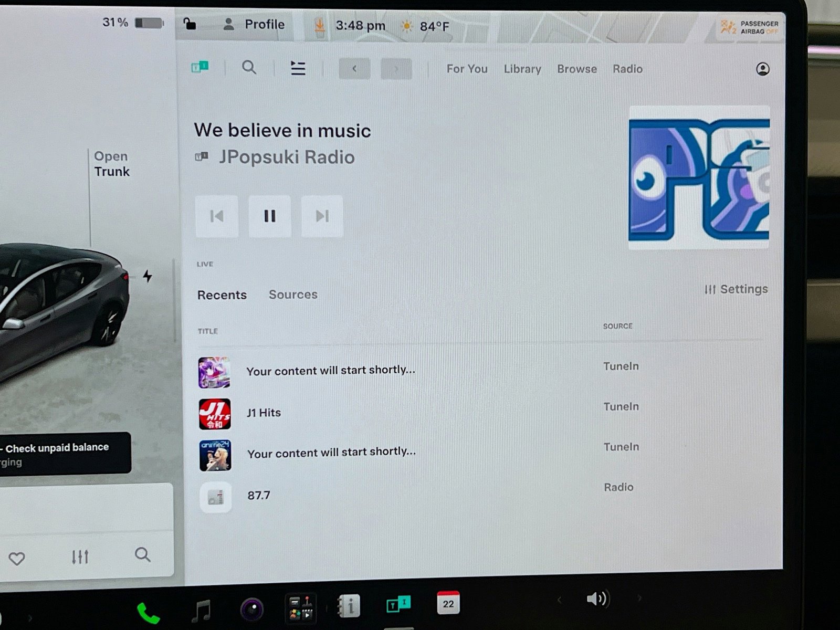Select the JPopsuki Radio station name
This screenshot has height=630, width=840.
pos(287,157)
